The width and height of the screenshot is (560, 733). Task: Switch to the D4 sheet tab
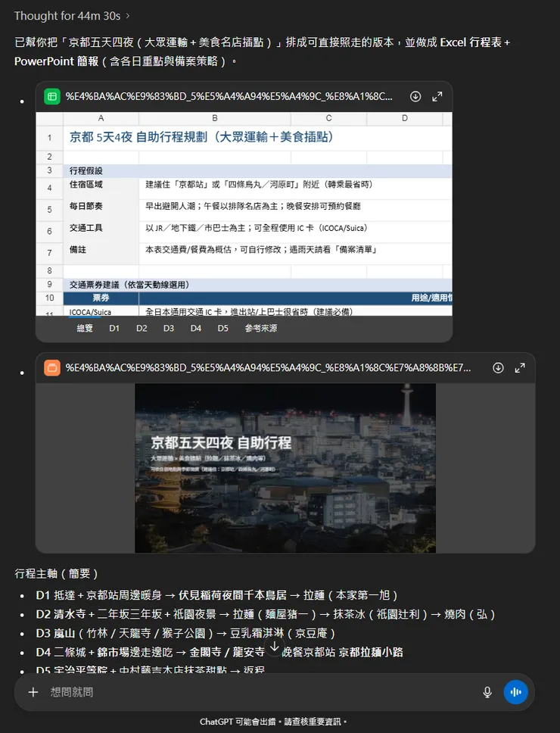[196, 328]
